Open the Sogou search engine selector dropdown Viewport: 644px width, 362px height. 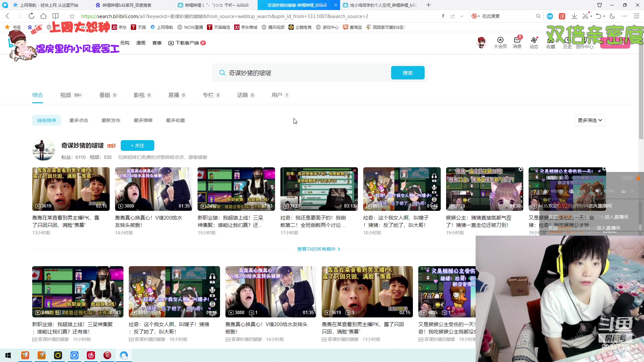pyautogui.click(x=476, y=16)
